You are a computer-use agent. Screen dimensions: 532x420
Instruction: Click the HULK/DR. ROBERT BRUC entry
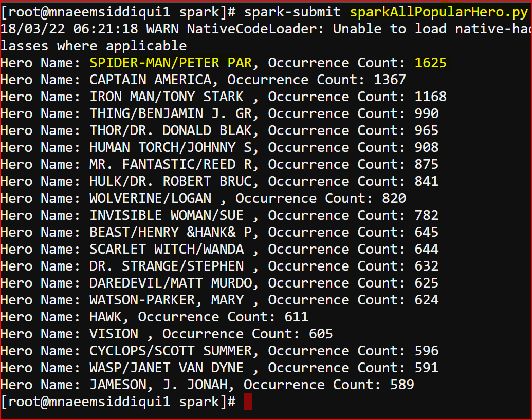[x=171, y=181]
